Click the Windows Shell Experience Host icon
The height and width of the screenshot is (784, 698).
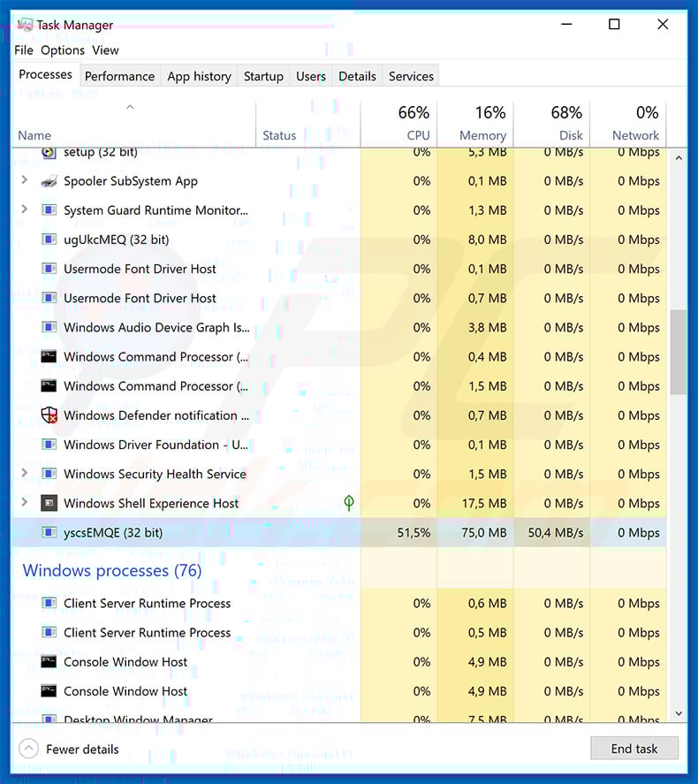(49, 503)
